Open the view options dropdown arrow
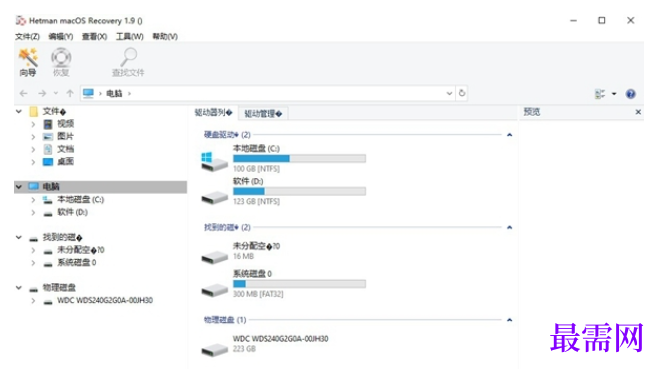662x369 pixels. (614, 94)
